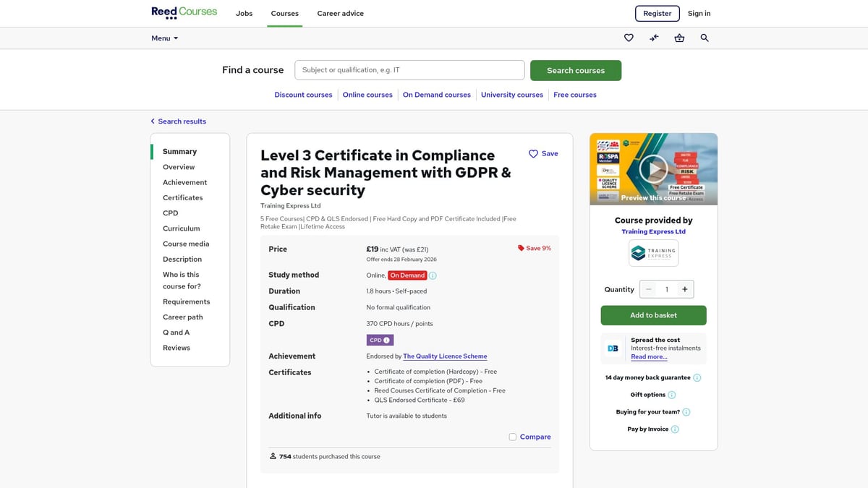This screenshot has height=488, width=868.
Task: Increase quantity with the plus stepper
Action: (x=684, y=288)
